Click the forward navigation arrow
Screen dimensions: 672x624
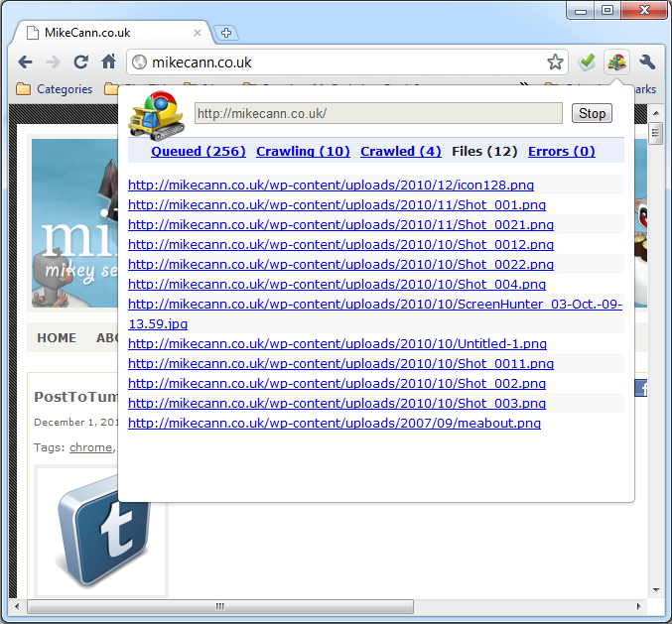pyautogui.click(x=53, y=62)
